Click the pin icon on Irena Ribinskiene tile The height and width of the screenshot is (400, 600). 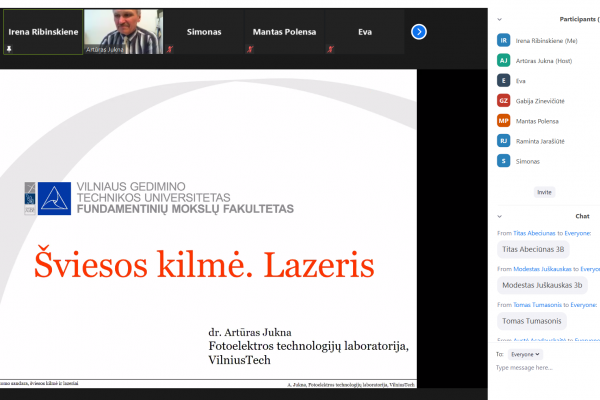coord(9,49)
